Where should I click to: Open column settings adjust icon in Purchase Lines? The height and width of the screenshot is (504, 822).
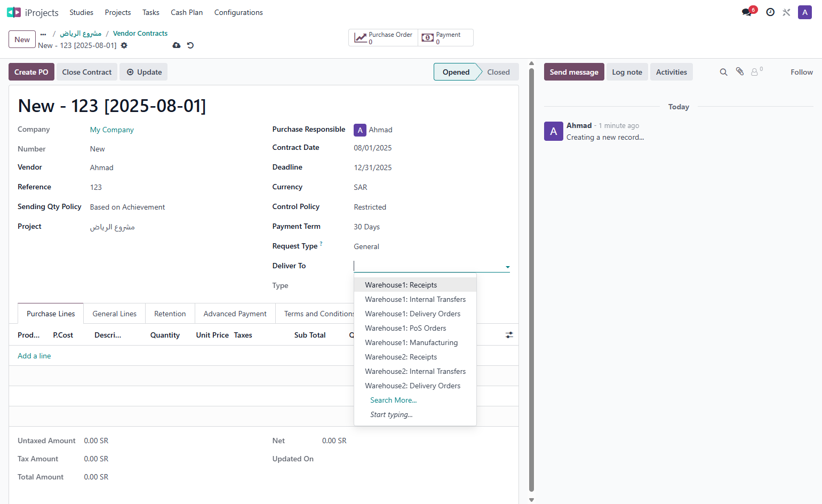pyautogui.click(x=509, y=335)
